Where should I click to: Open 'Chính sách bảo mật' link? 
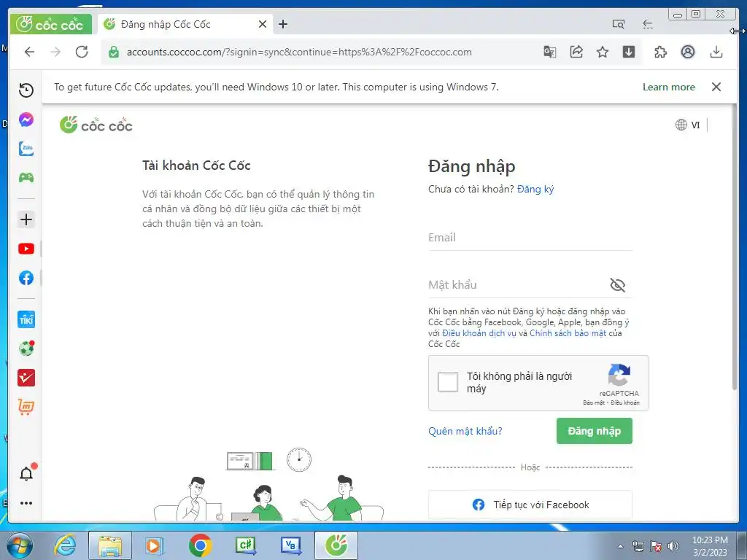tap(568, 332)
